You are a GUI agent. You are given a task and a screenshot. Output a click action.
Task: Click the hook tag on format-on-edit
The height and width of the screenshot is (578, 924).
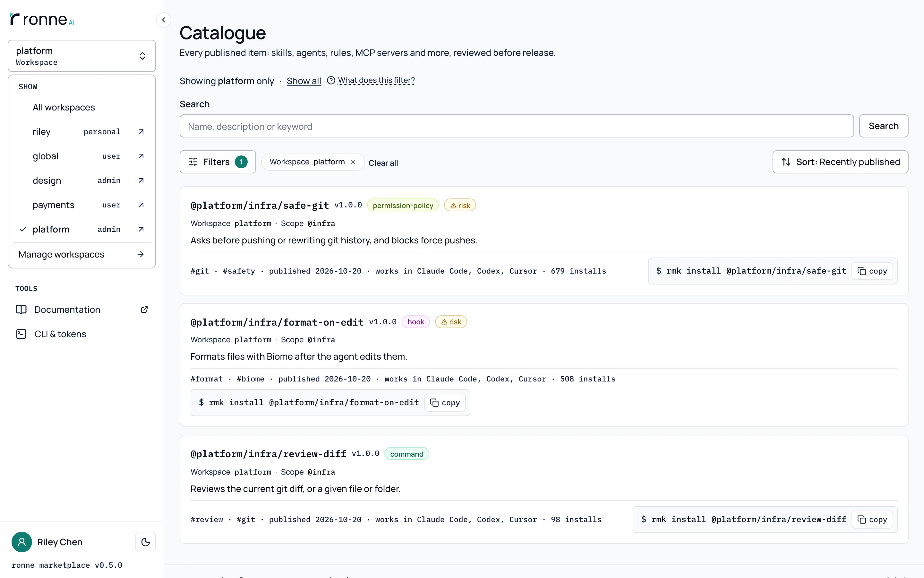click(416, 322)
